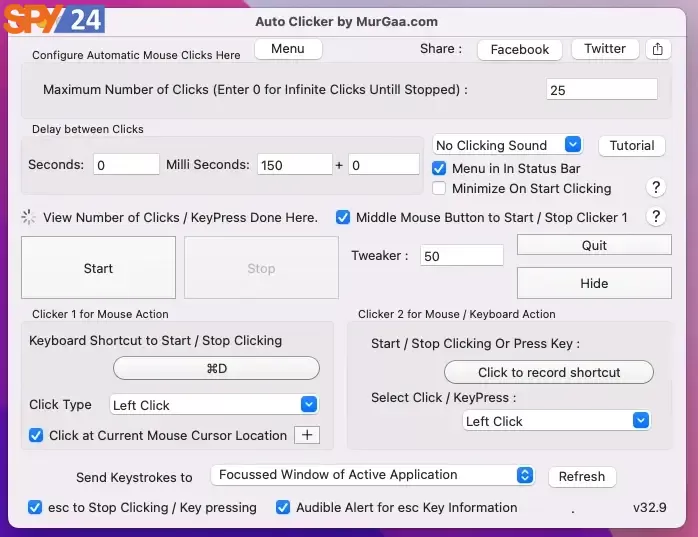Viewport: 698px width, 537px height.
Task: Share on Twitter
Action: point(605,49)
